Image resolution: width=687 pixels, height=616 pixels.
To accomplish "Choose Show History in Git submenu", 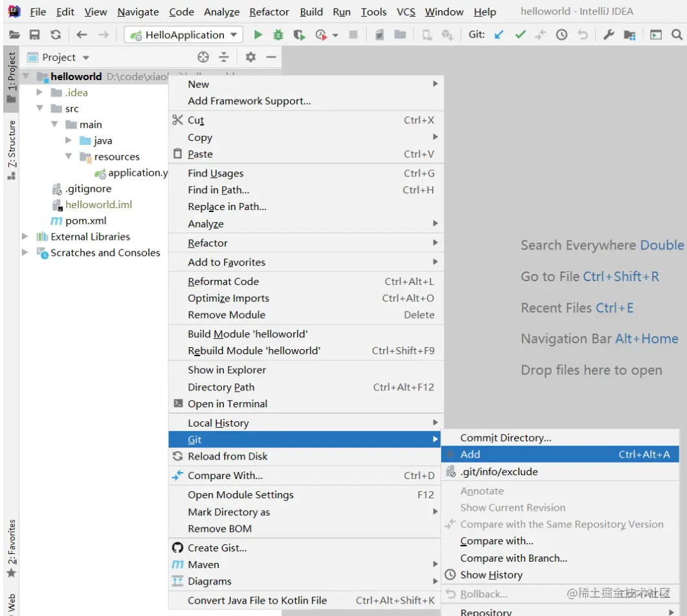I will click(x=560, y=575).
